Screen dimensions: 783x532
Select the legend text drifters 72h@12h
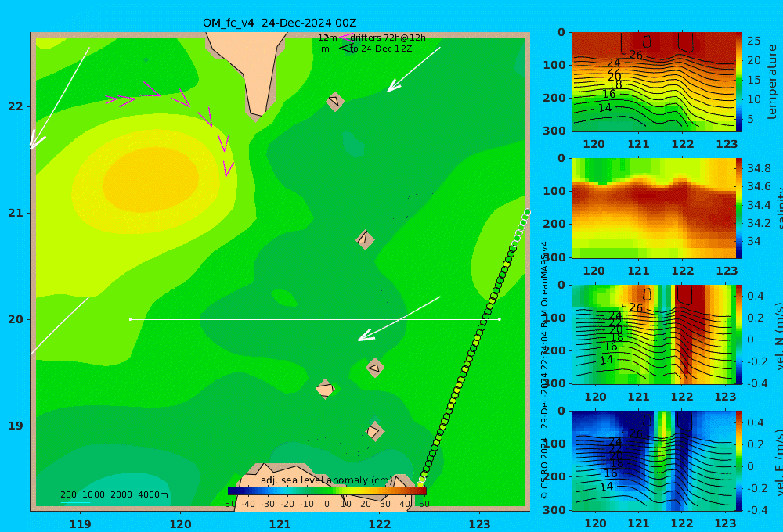coord(388,38)
